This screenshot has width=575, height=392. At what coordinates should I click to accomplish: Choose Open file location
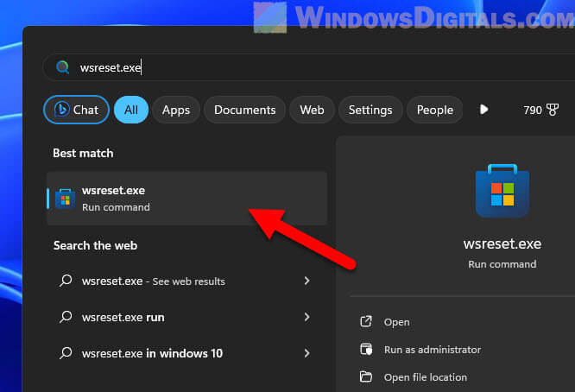(426, 377)
